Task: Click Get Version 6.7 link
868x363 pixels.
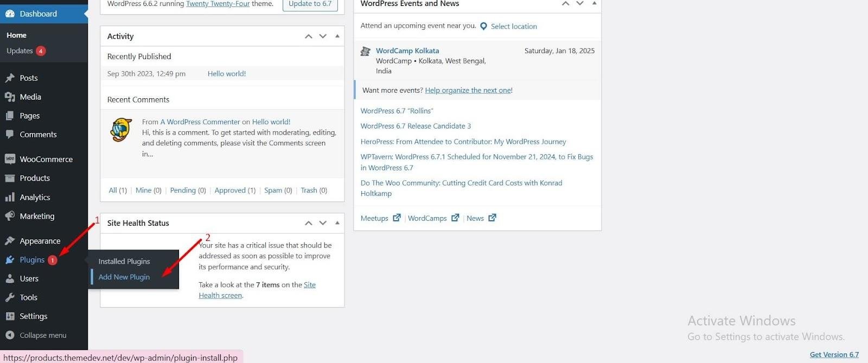Action: (834, 354)
